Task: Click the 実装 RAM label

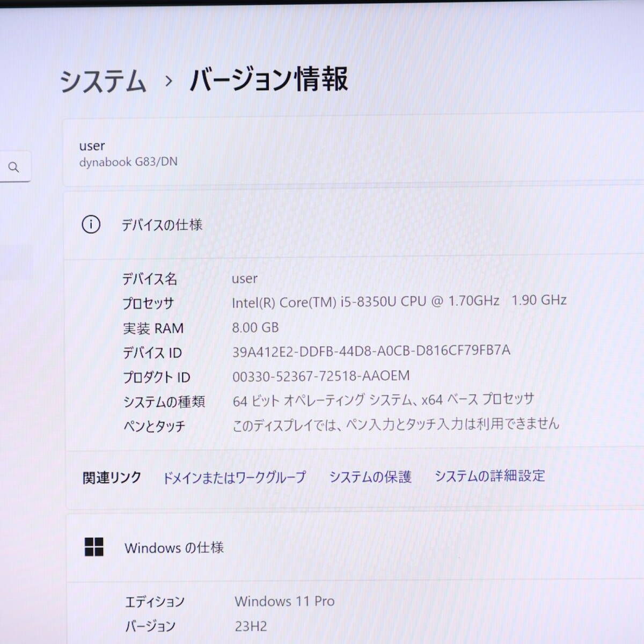Action: point(153,328)
